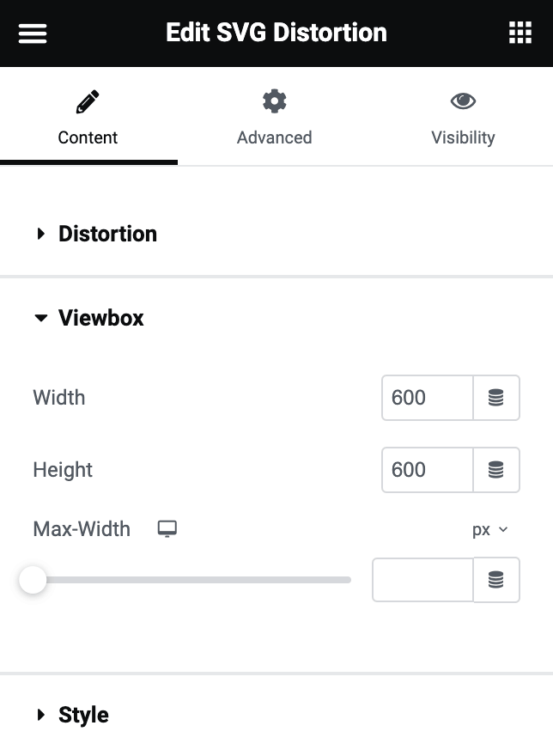Switch responsive mode via desktop icon
The image size is (553, 756).
167,529
